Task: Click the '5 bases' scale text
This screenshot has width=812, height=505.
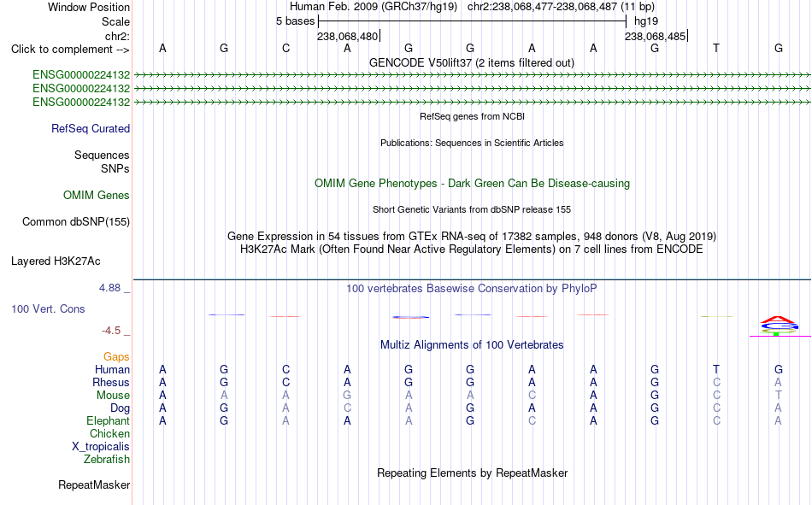Action: pos(295,21)
